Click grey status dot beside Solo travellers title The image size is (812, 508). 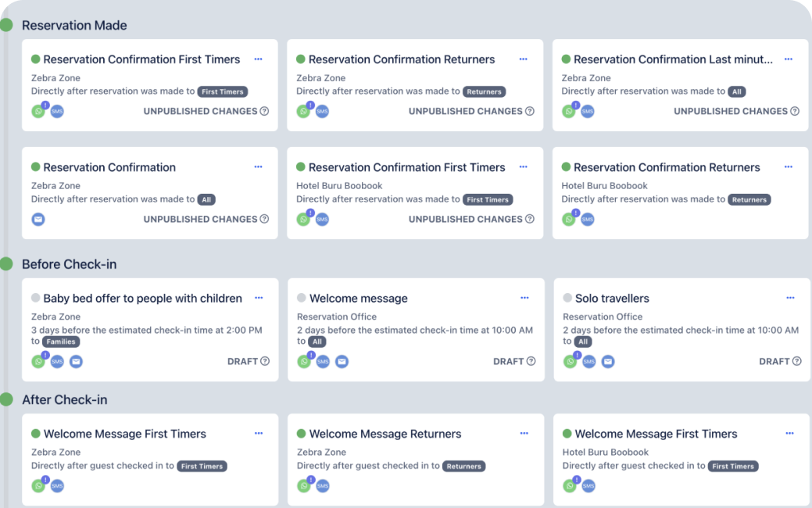[x=567, y=298]
